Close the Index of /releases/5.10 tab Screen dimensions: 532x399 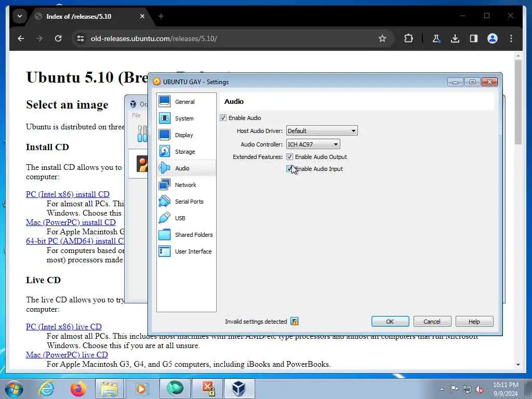[142, 16]
